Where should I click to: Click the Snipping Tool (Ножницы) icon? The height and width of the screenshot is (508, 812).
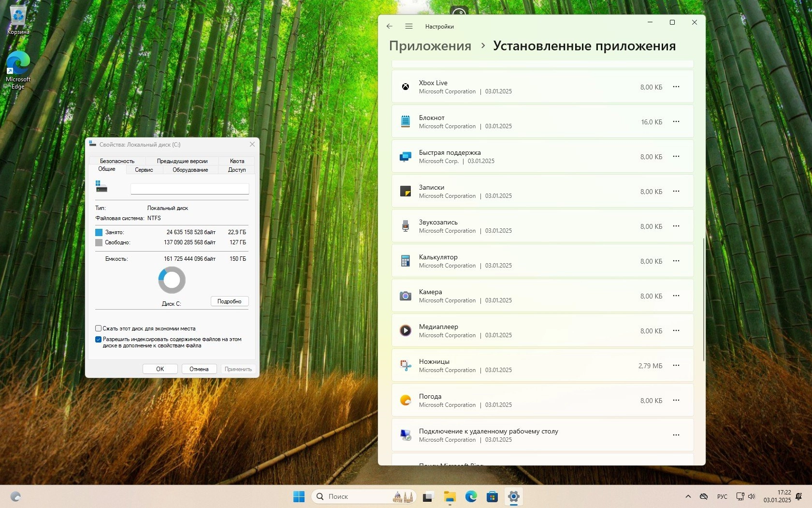pos(406,366)
